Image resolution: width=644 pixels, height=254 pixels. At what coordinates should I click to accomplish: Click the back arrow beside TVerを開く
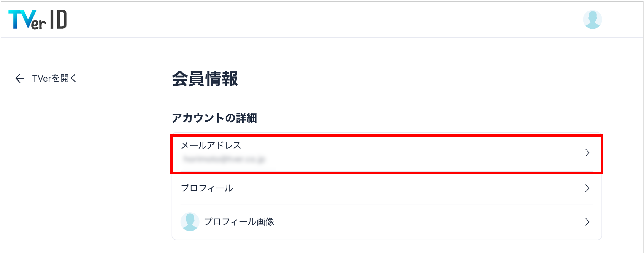[20, 78]
